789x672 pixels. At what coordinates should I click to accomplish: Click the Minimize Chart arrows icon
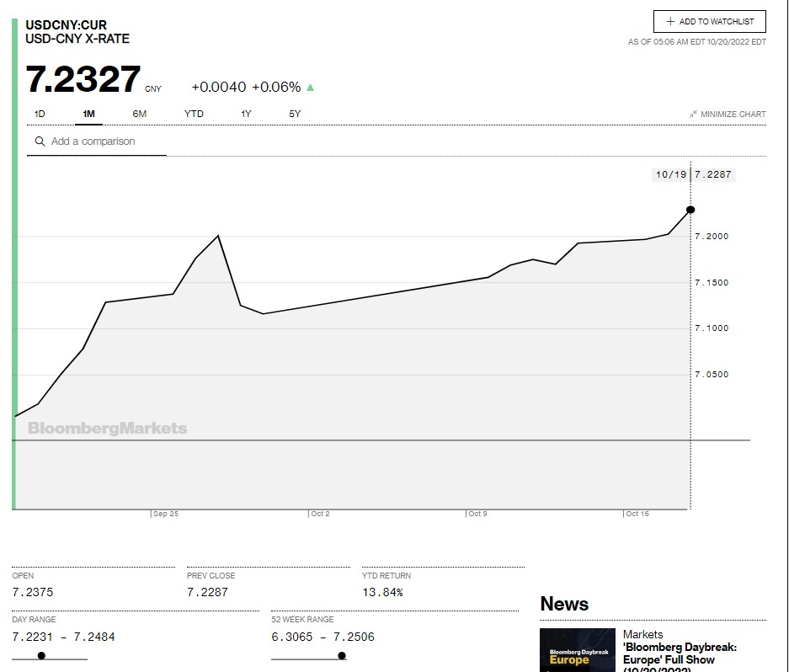[x=693, y=115]
